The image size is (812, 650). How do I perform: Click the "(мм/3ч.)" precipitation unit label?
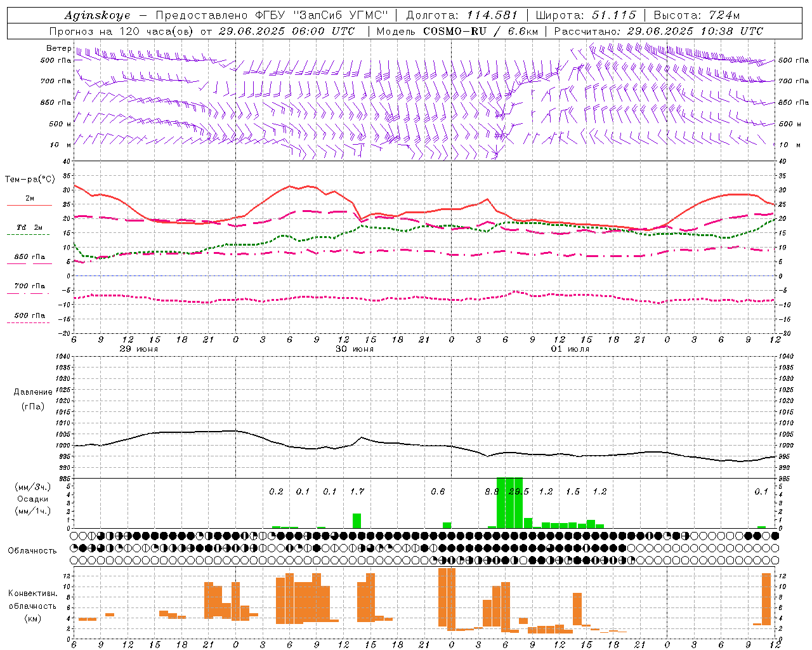pyautogui.click(x=33, y=487)
